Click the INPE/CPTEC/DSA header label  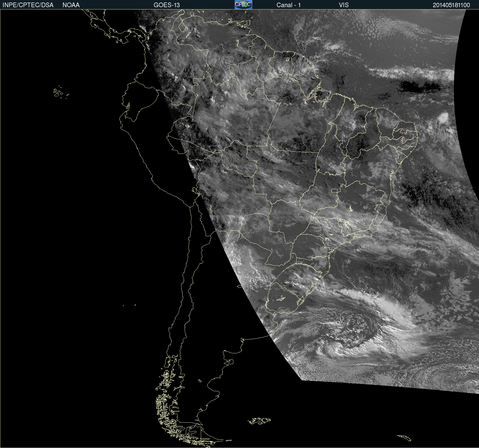(28, 5)
